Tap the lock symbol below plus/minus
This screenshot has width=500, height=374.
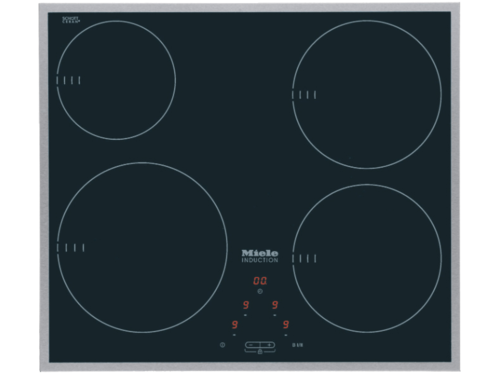pos(260,352)
